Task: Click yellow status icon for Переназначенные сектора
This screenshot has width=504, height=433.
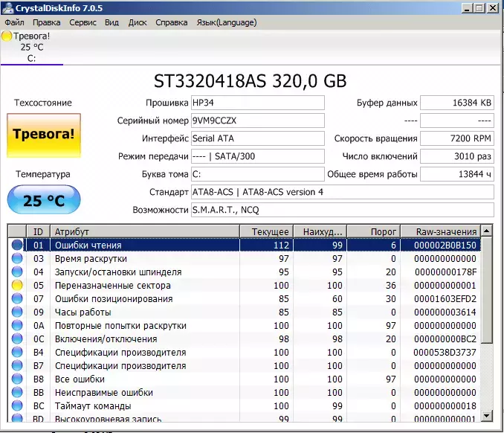Action: coord(17,286)
